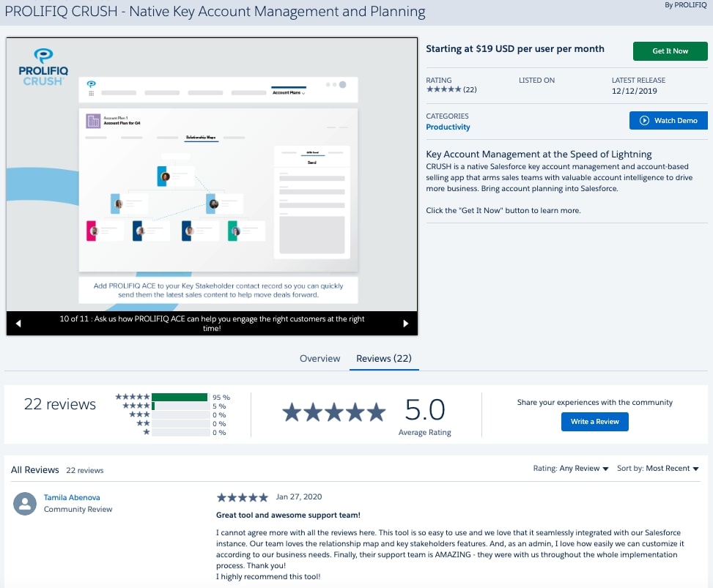Click the two-star rating row bar
The width and height of the screenshot is (713, 588).
[180, 423]
